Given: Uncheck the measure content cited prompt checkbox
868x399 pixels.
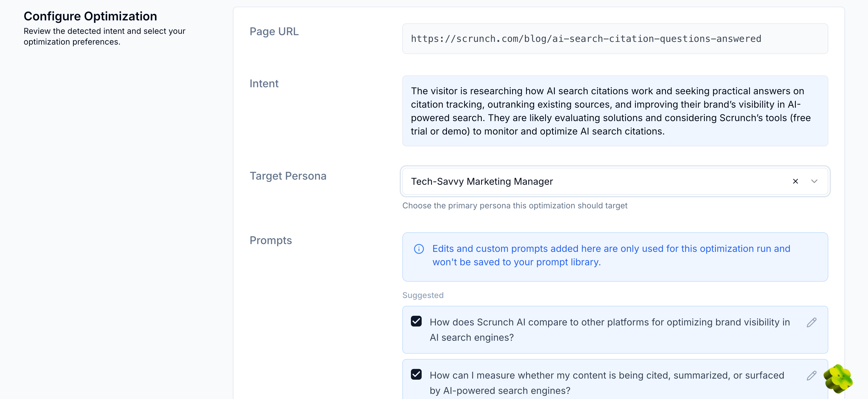Looking at the screenshot, I should point(416,374).
